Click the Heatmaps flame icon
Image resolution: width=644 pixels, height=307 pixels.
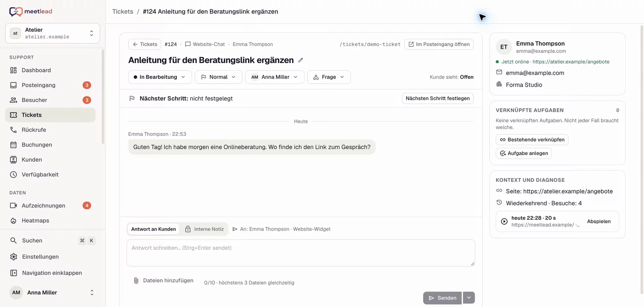[x=13, y=220]
